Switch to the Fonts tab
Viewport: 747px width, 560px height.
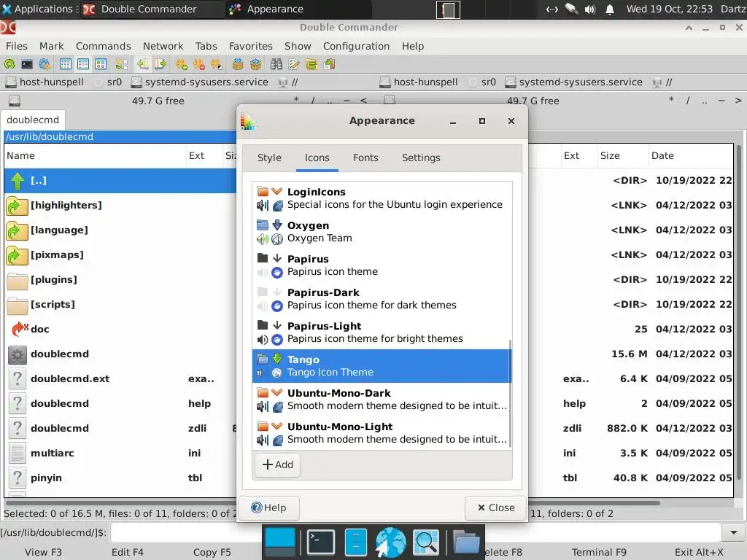coord(365,157)
